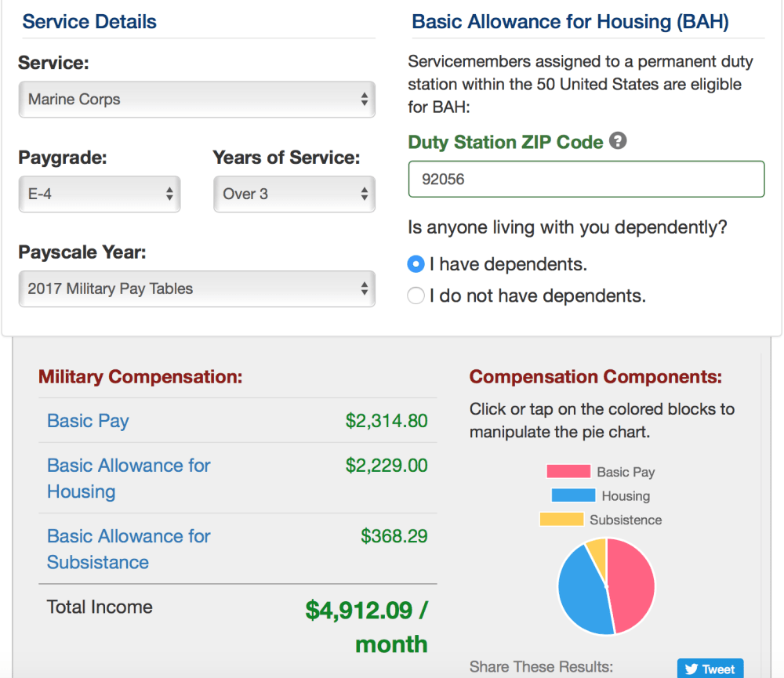The height and width of the screenshot is (678, 784).
Task: Click the Duty Station ZIP Code field
Action: (586, 179)
